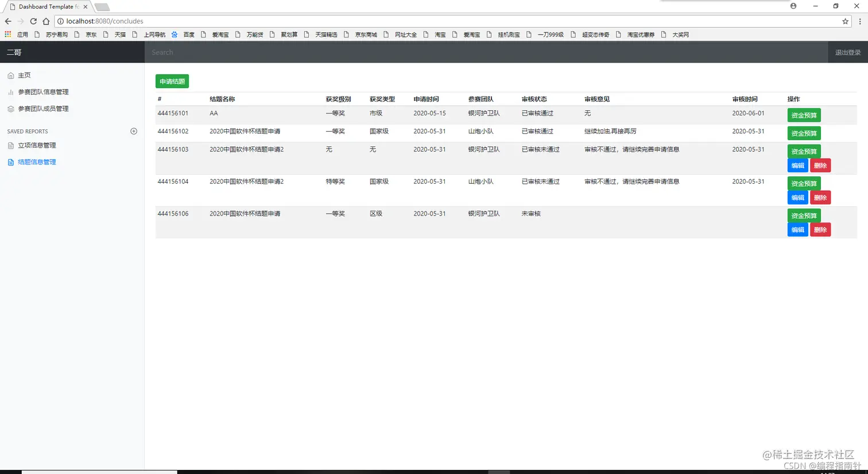868x474 pixels.
Task: Click 资金预算 for row 444156106
Action: [x=804, y=215]
